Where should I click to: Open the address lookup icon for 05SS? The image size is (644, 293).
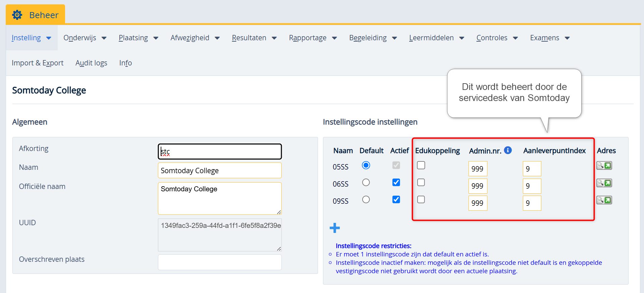604,165
